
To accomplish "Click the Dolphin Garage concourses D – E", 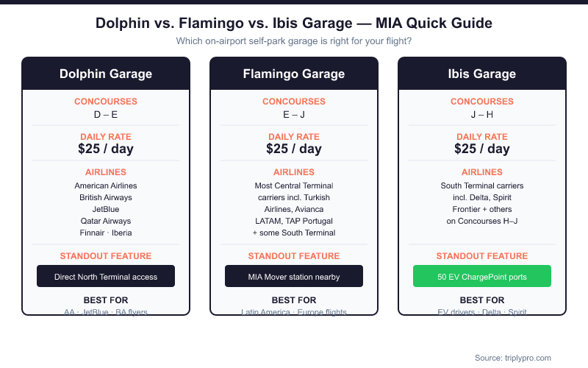I will [106, 115].
